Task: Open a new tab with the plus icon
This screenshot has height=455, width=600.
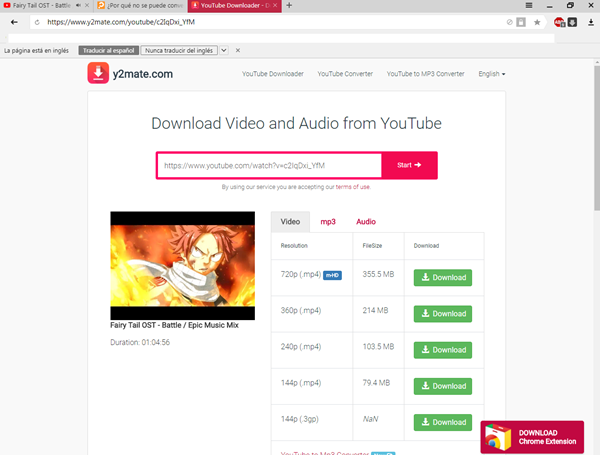Action: [289, 5]
